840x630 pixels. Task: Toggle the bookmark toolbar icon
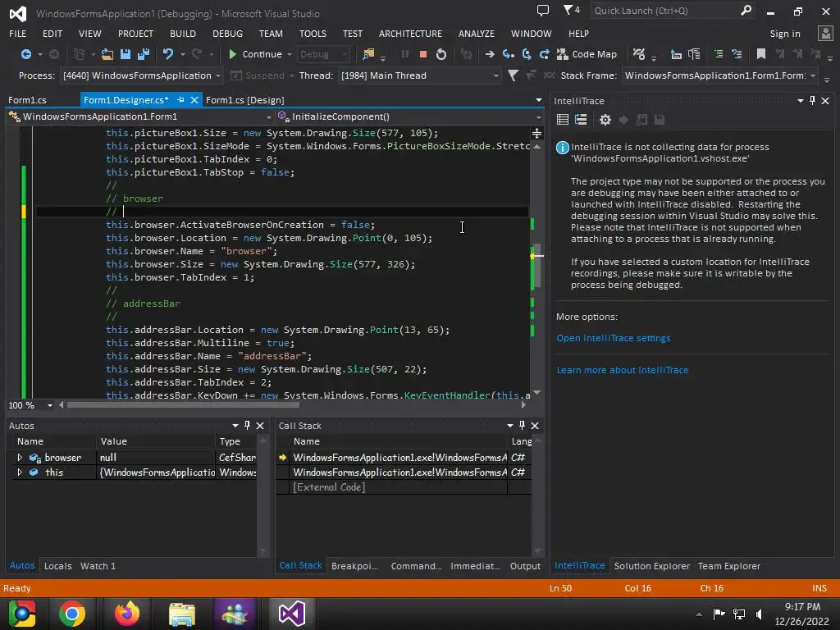pos(760,54)
